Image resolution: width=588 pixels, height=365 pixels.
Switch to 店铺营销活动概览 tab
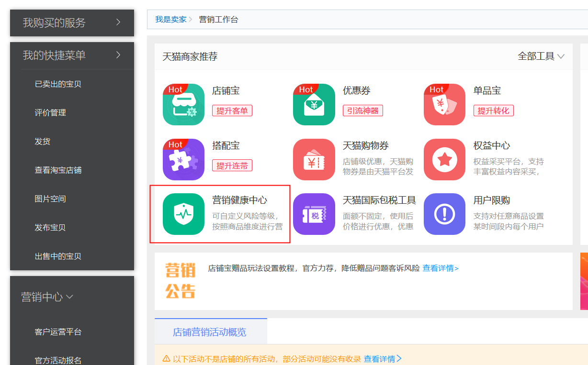(210, 332)
